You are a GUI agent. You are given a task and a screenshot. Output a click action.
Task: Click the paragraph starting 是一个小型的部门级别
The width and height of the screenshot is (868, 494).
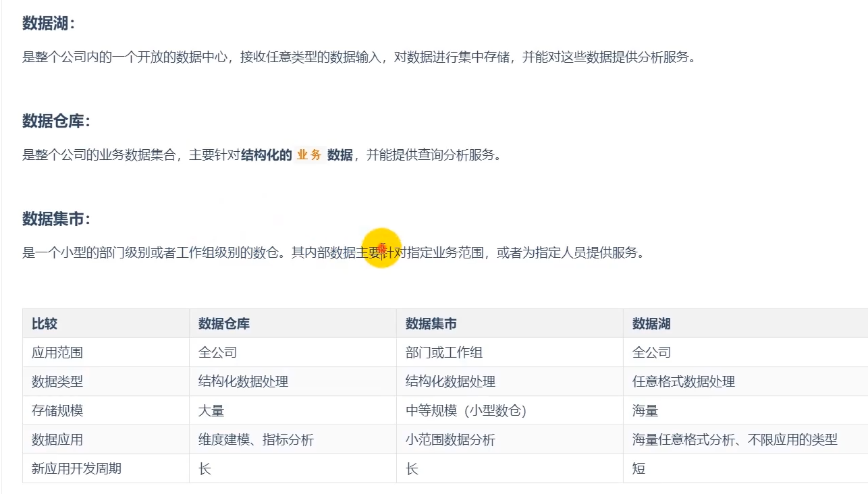(333, 253)
